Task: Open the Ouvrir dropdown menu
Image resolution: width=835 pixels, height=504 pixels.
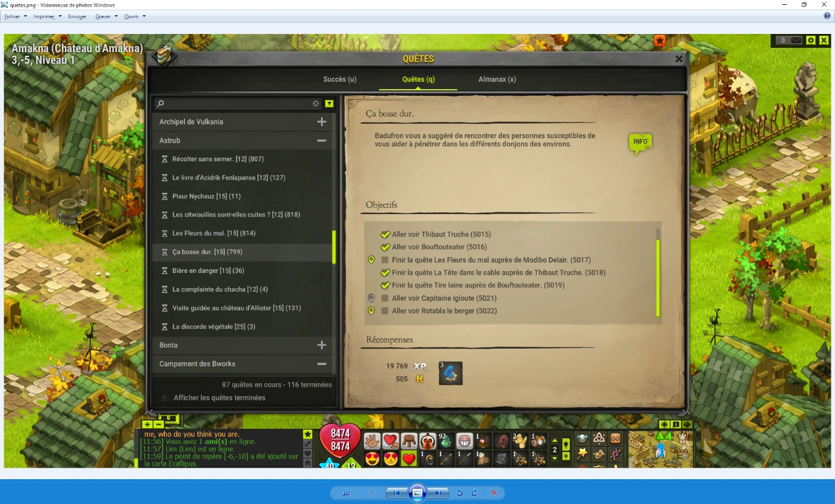Action: 135,16
